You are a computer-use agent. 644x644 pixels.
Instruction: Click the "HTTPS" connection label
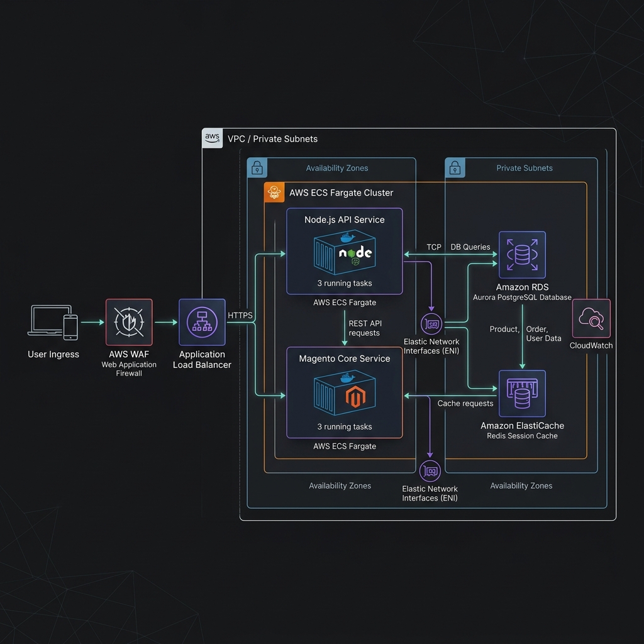click(240, 316)
